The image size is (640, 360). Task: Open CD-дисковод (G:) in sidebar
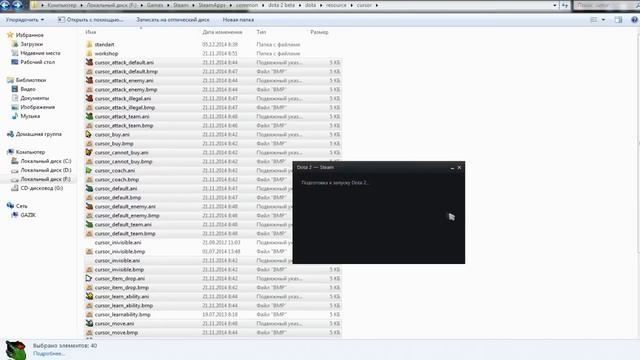coord(42,188)
